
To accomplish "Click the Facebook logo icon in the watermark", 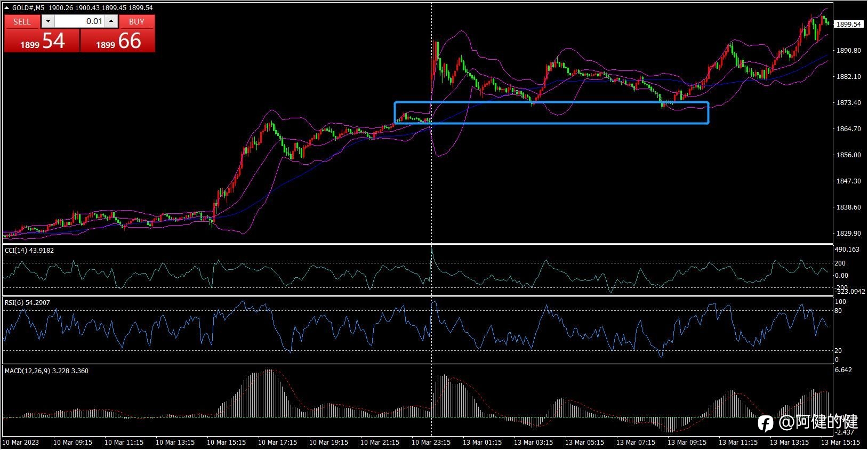I will point(766,423).
